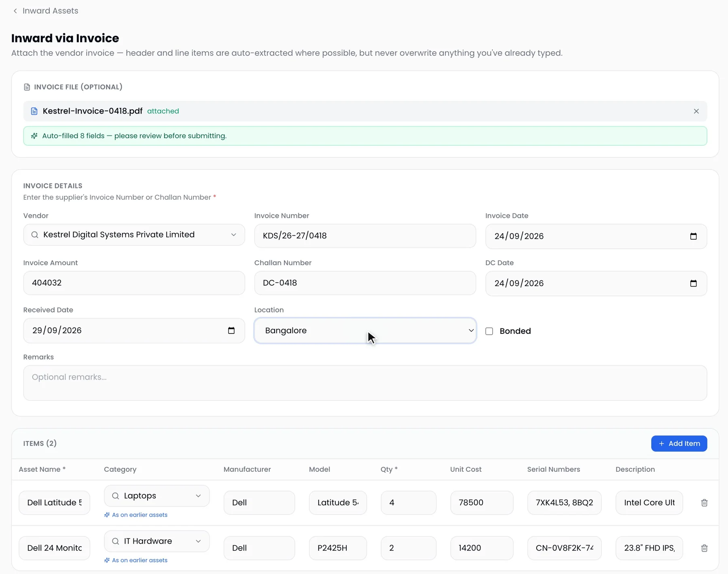The width and height of the screenshot is (728, 574).
Task: Click the Add Item button
Action: [x=679, y=443]
